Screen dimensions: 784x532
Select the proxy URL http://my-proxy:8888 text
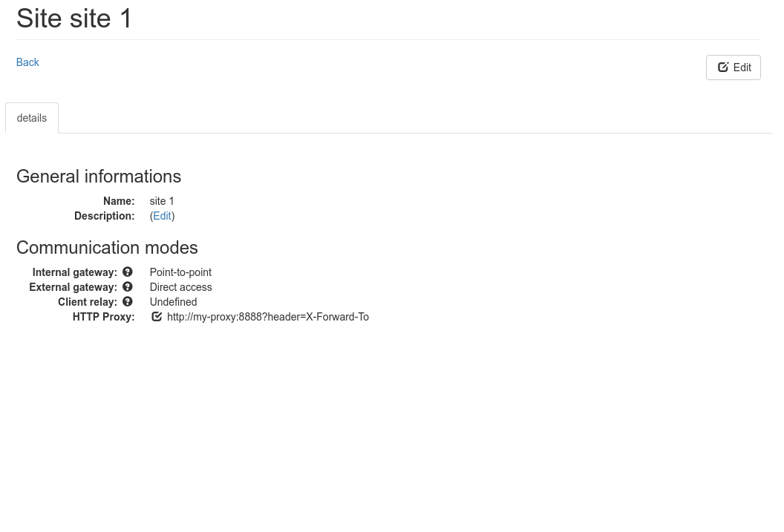pos(214,317)
